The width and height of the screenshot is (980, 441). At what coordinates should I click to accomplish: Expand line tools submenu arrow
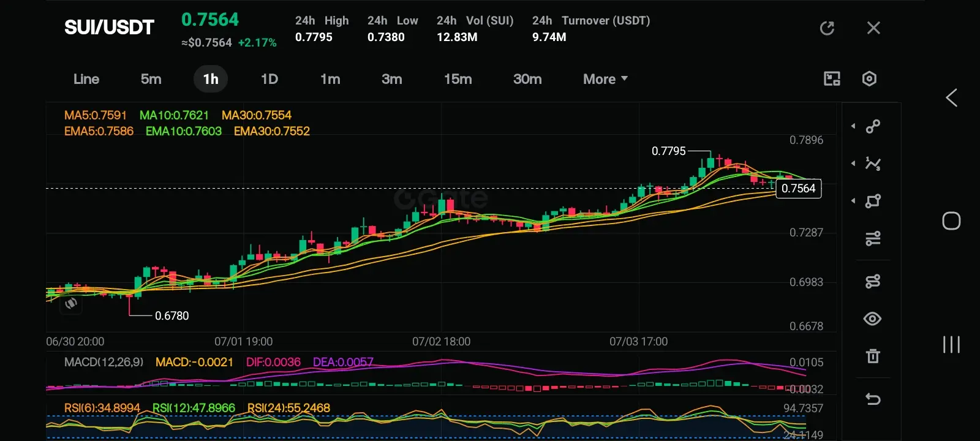pyautogui.click(x=853, y=126)
